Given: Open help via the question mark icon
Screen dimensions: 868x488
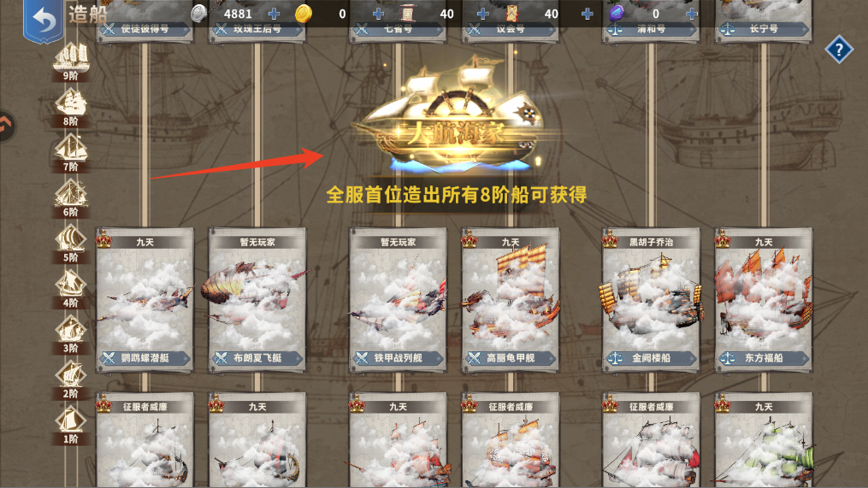Looking at the screenshot, I should [839, 50].
